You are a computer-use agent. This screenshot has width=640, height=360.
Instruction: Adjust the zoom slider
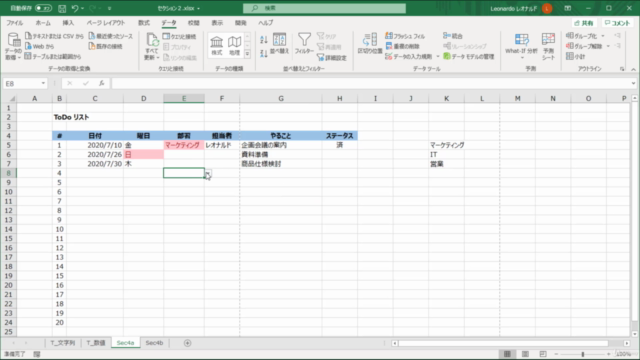coord(583,354)
